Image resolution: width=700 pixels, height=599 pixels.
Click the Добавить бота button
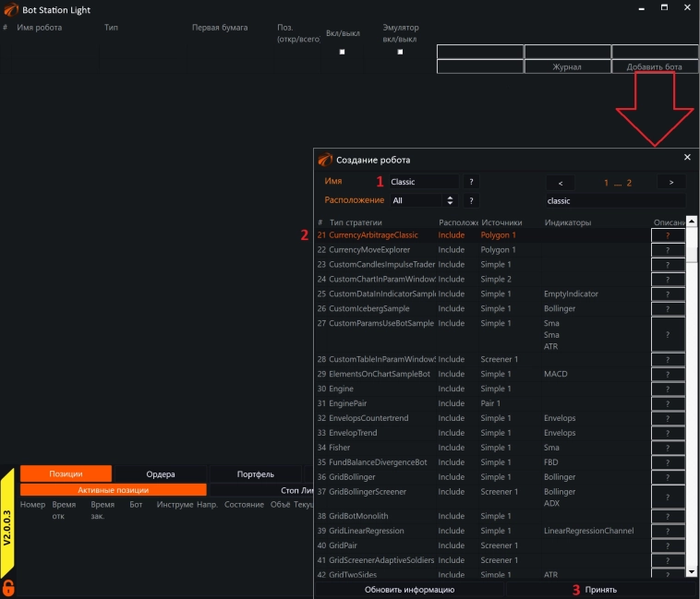click(x=654, y=67)
